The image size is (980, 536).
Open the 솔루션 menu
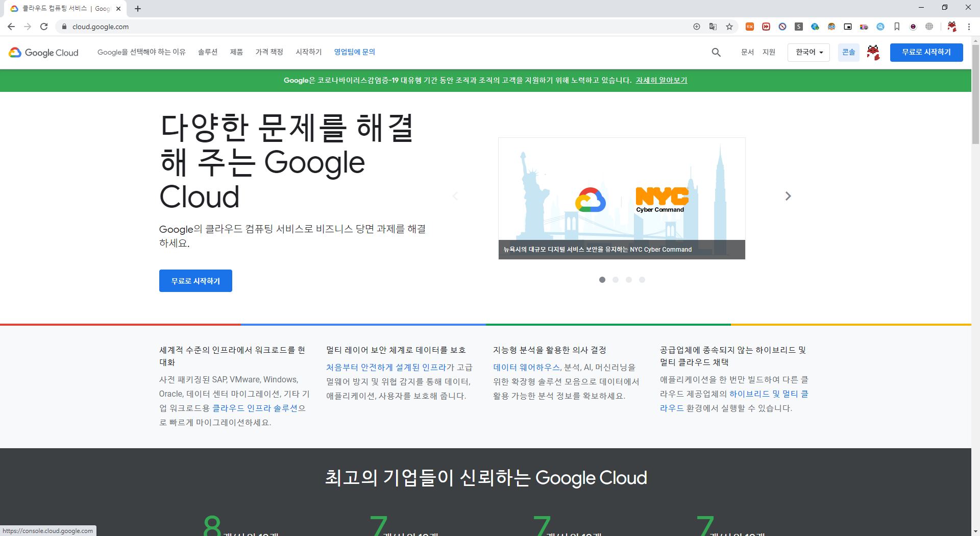pos(208,52)
